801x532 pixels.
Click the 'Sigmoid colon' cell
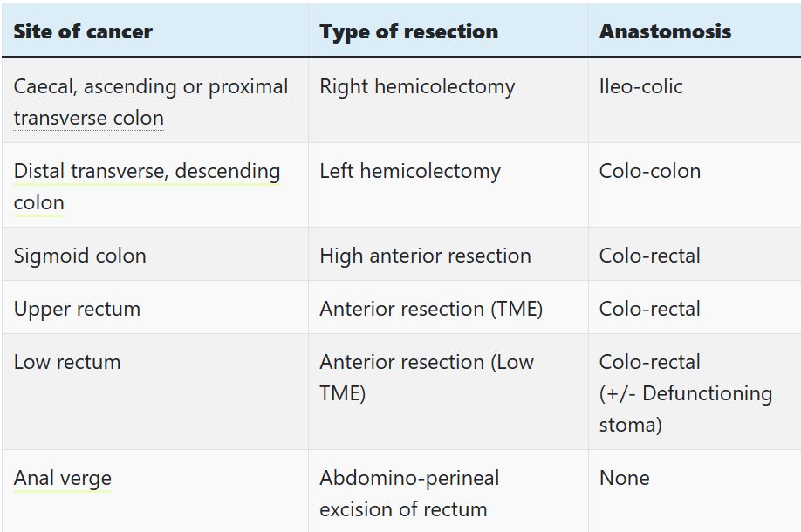coord(80,256)
